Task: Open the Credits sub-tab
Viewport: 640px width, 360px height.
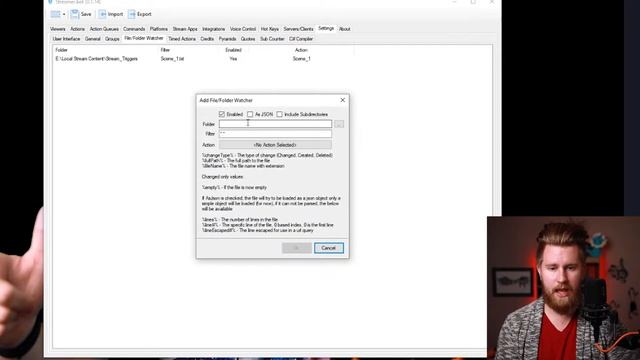Action: tap(207, 39)
